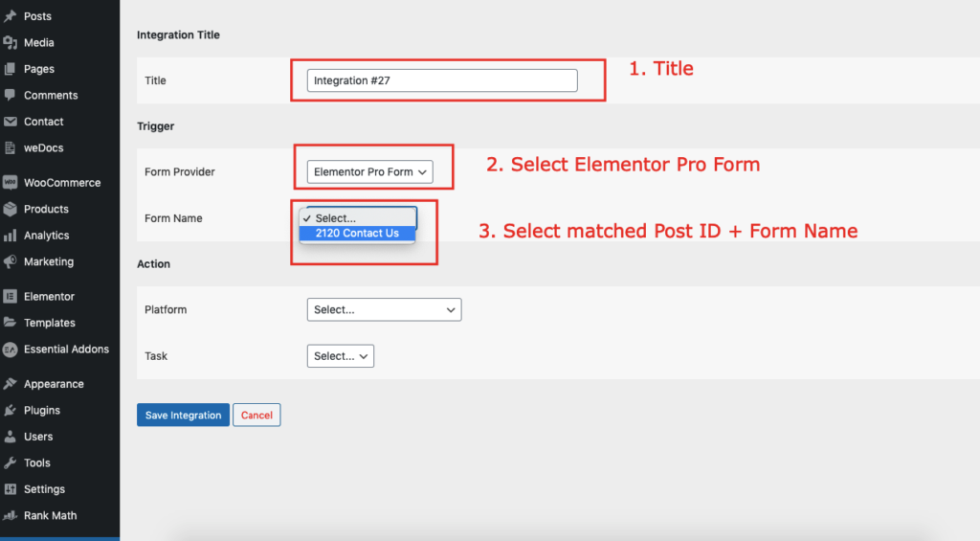Expand the Form Provider dropdown
The image size is (980, 541).
[x=370, y=172]
